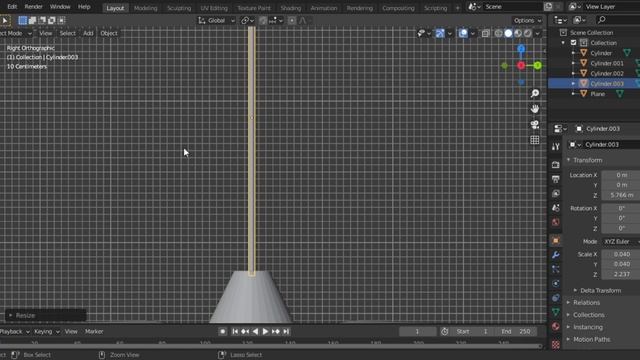Click the Play animation button
This screenshot has width=640, height=360.
[x=265, y=332]
